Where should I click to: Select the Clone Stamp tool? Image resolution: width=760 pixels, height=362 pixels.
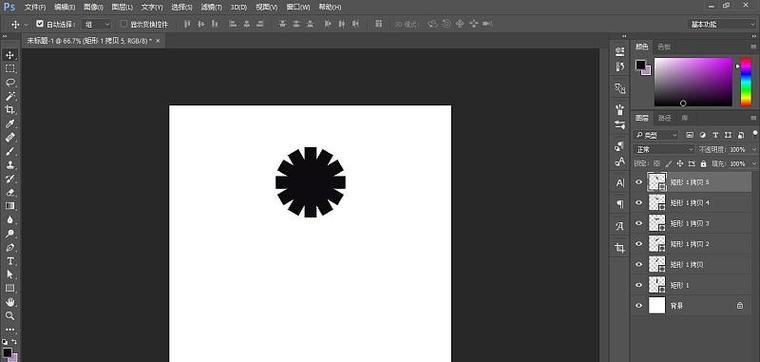pos(10,165)
